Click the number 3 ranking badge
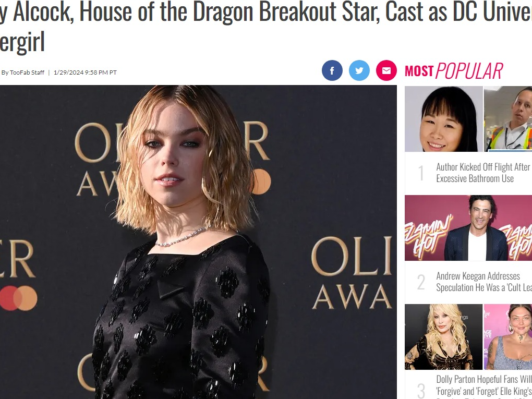 (x=421, y=391)
